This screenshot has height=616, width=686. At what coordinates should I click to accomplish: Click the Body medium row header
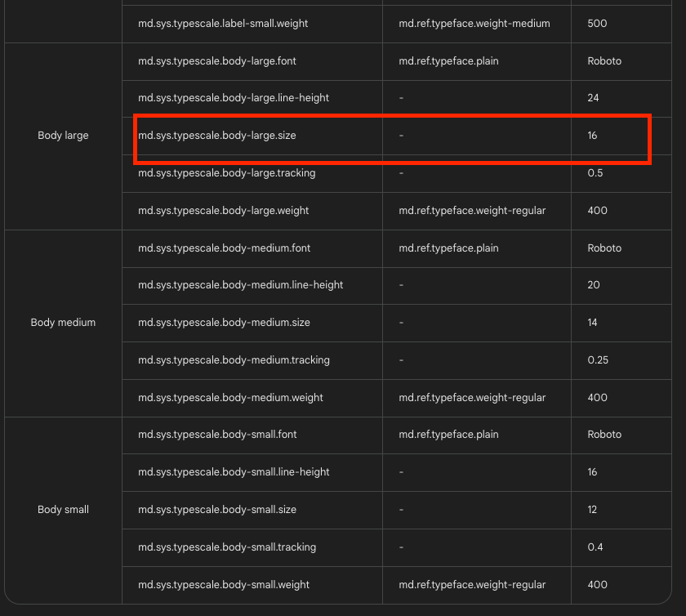coord(63,322)
